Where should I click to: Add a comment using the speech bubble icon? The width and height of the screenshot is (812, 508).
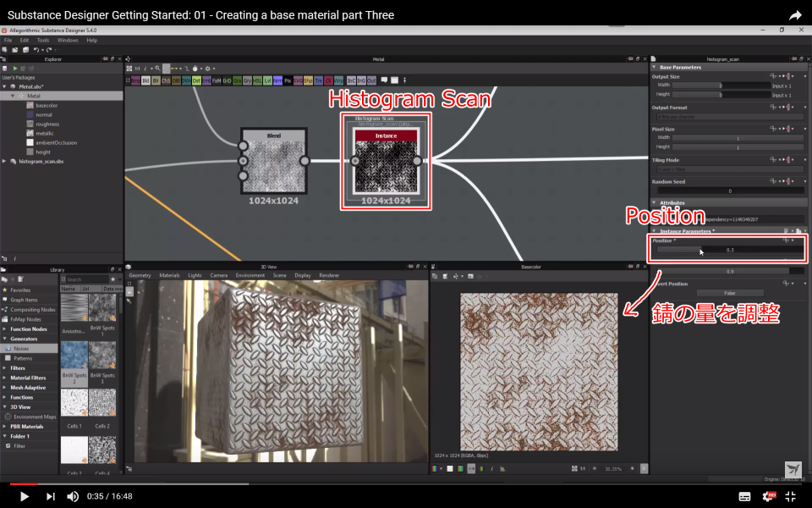click(x=384, y=80)
